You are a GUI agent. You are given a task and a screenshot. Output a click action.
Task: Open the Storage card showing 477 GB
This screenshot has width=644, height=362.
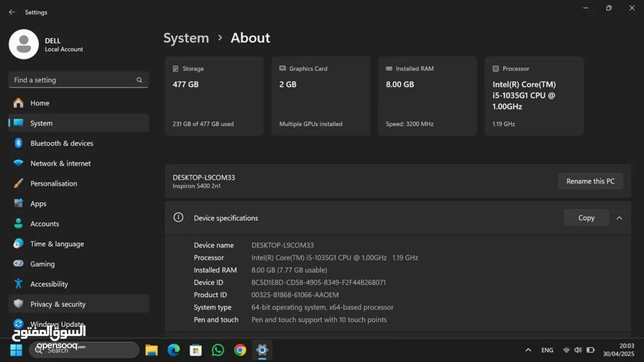coord(214,96)
